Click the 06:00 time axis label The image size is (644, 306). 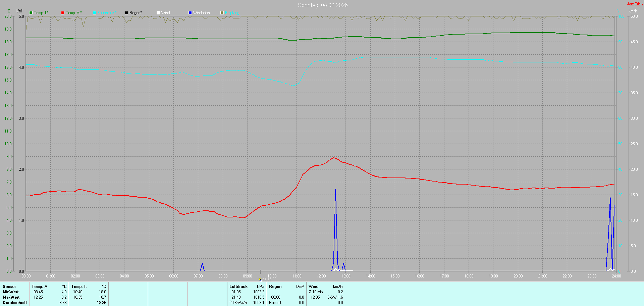click(x=174, y=276)
